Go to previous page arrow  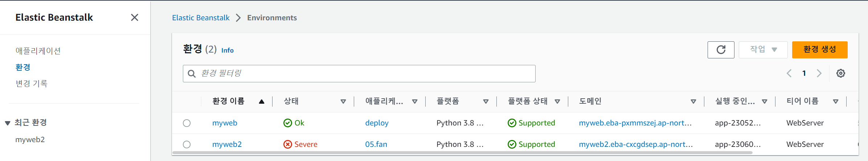click(789, 73)
